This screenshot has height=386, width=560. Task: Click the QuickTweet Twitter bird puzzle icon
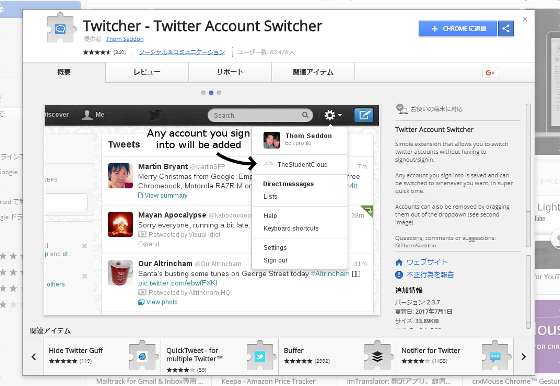261,356
